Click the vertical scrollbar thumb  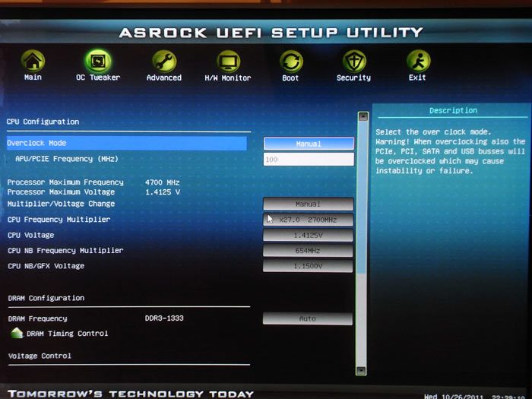pos(363,197)
